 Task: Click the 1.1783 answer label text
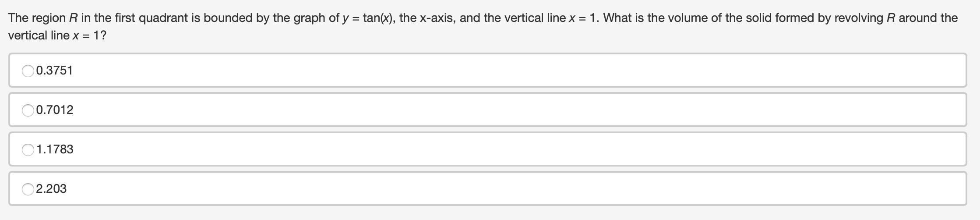point(55,149)
